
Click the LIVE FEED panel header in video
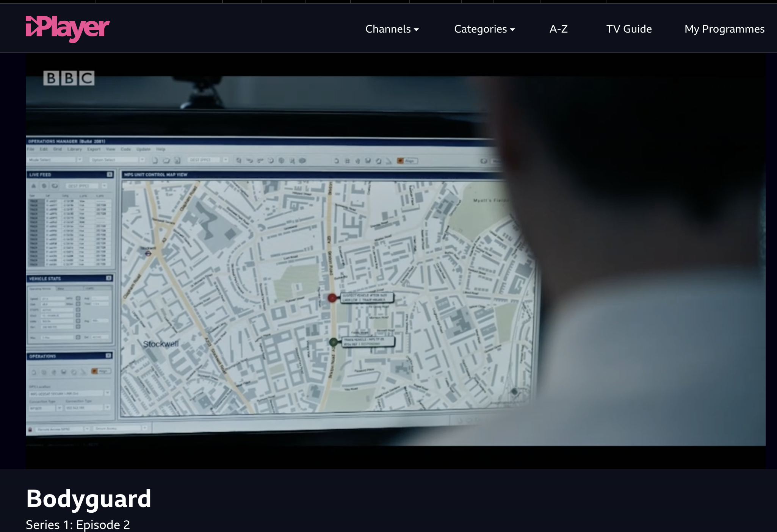[x=70, y=175]
